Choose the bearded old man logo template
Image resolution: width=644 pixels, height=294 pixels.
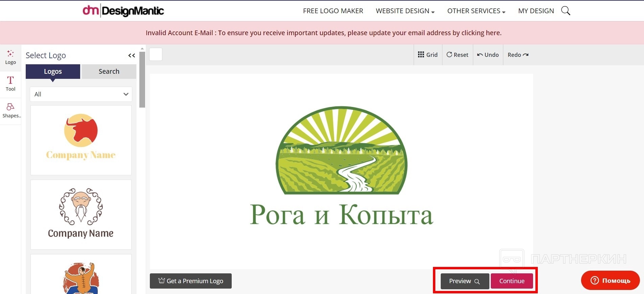coord(81,214)
